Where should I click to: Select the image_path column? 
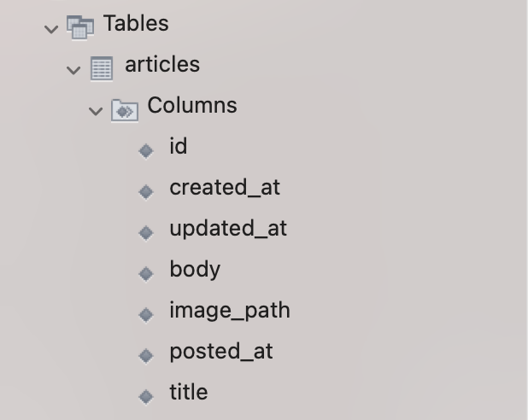(230, 311)
